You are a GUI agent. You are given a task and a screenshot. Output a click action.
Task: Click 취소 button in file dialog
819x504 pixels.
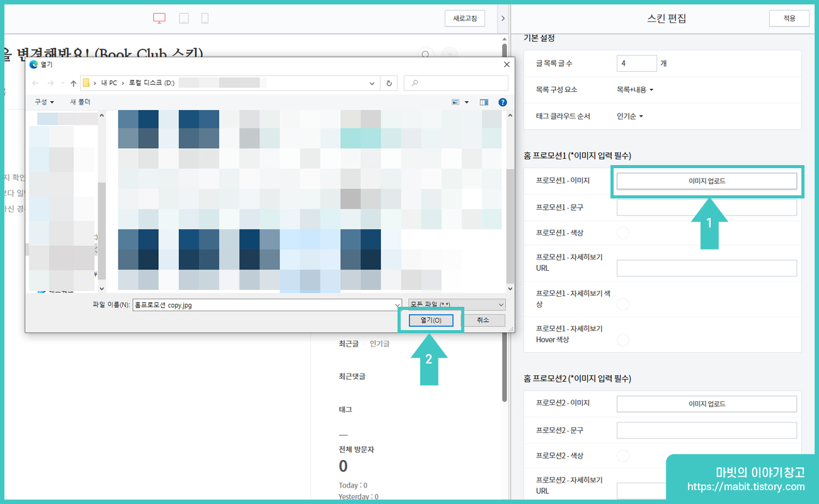point(483,320)
